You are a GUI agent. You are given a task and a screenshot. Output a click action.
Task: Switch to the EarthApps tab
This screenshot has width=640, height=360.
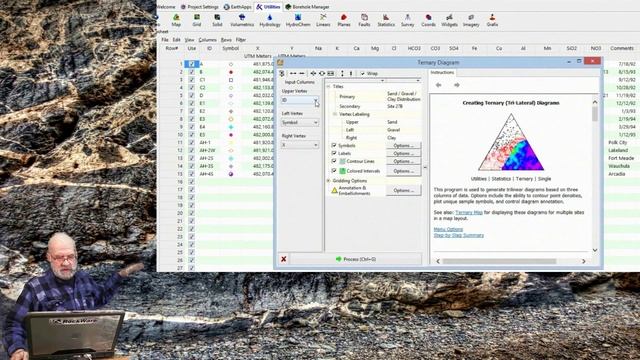pyautogui.click(x=238, y=7)
